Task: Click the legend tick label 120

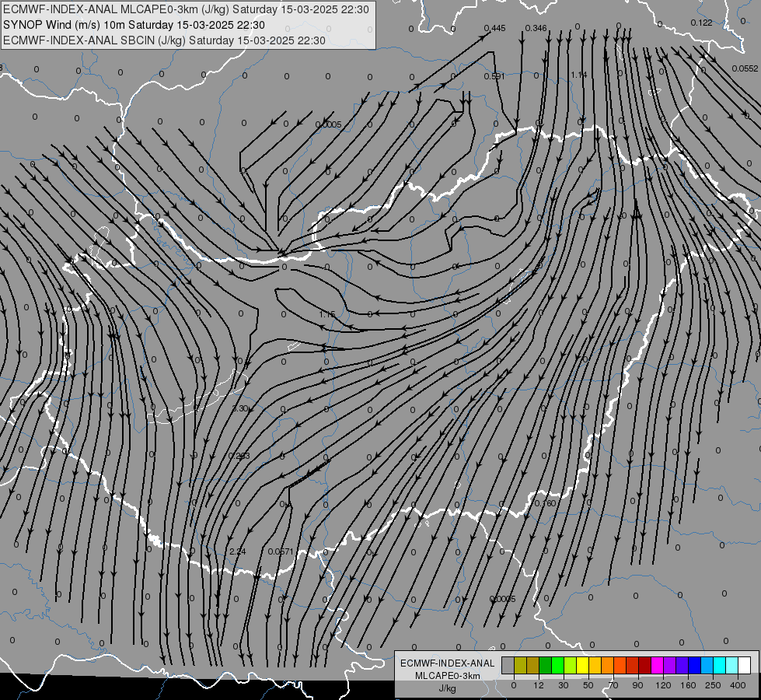Action: pos(664,685)
